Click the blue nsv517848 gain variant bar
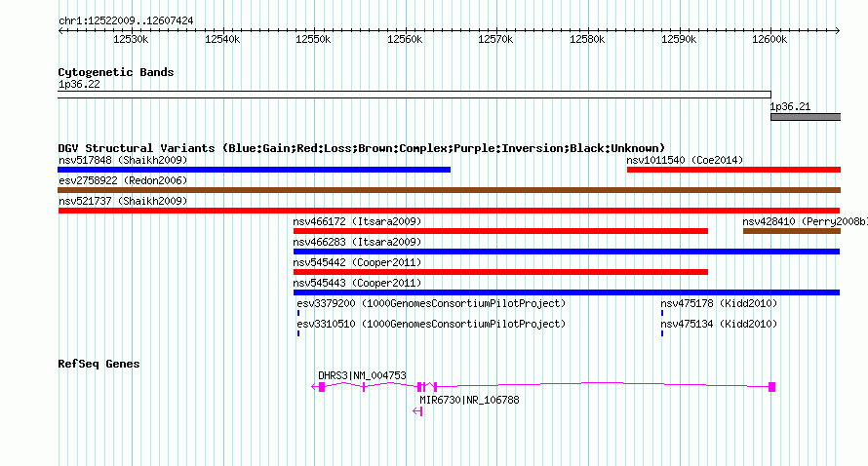This screenshot has width=868, height=466. click(x=255, y=170)
